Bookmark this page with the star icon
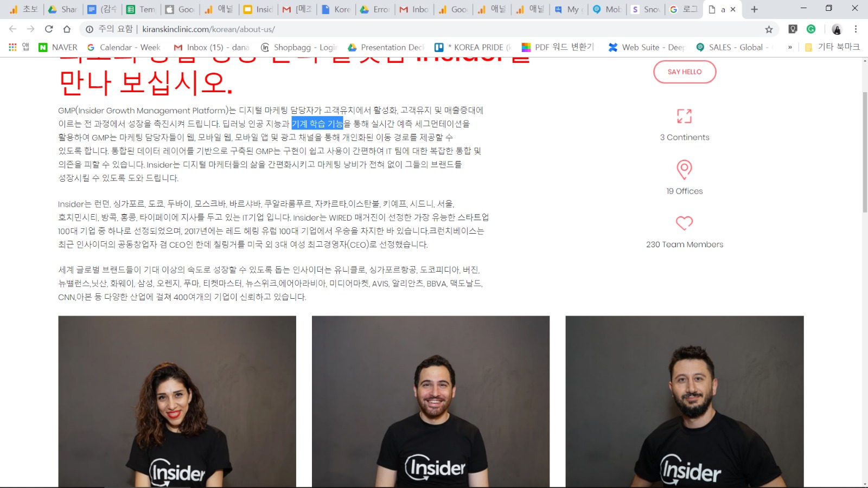The width and height of the screenshot is (868, 488). [769, 29]
